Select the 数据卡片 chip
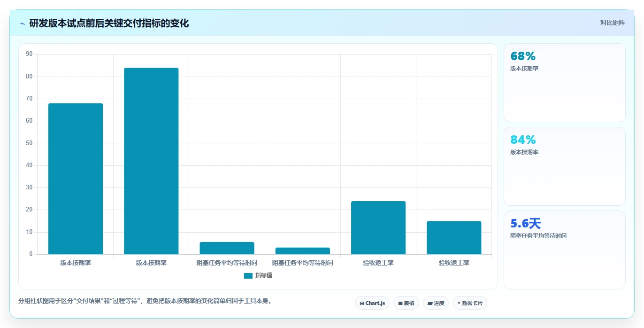Viewport: 644px width, 328px height. [469, 303]
